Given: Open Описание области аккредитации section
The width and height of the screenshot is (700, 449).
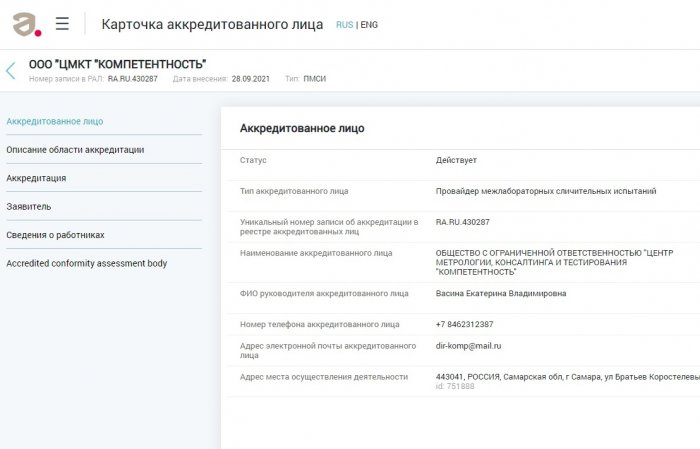Looking at the screenshot, I should coord(75,150).
